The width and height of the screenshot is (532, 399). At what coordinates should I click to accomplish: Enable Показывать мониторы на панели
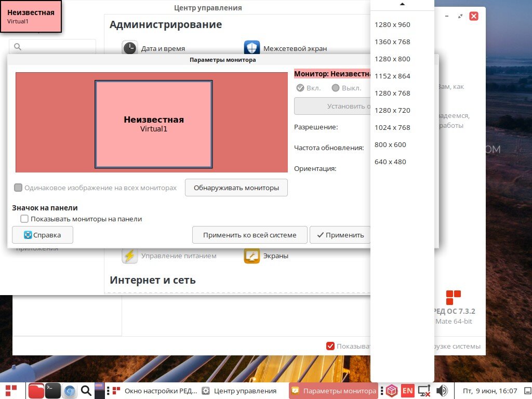(x=24, y=219)
